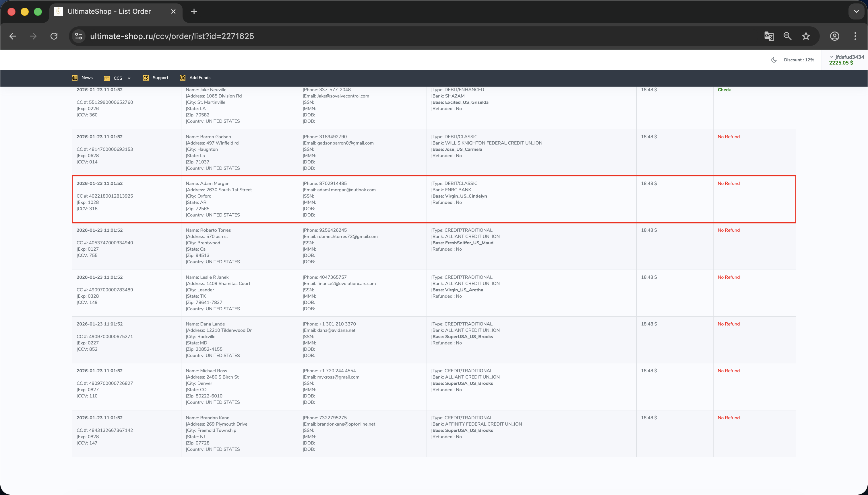
Task: Expand the CCS dropdown menu
Action: click(118, 78)
